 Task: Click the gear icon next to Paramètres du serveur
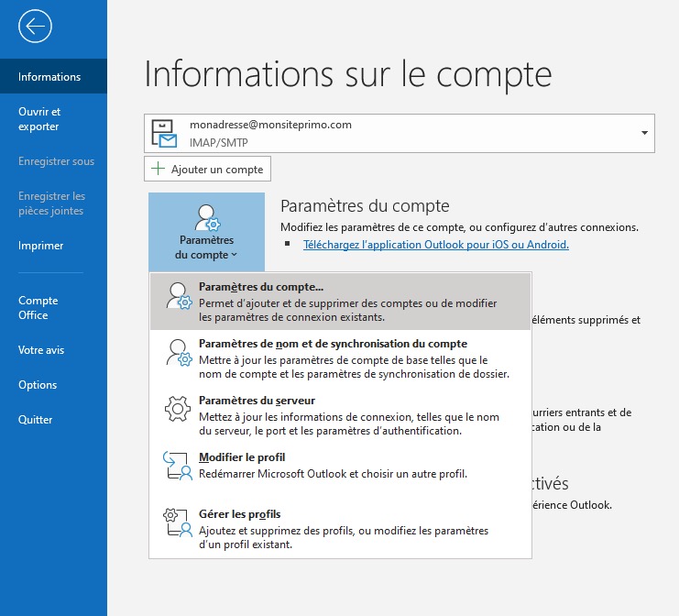coord(177,411)
